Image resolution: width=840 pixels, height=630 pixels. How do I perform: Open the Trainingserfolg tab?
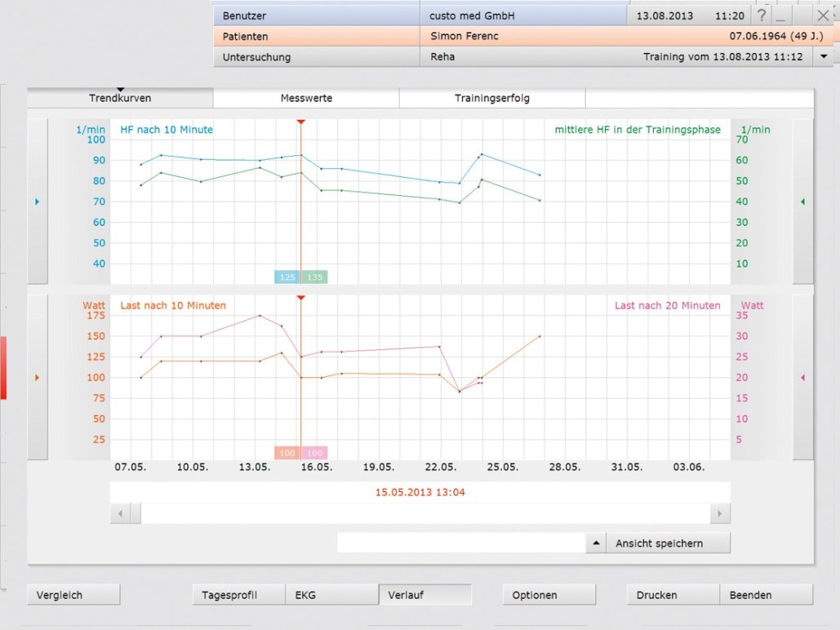[492, 98]
